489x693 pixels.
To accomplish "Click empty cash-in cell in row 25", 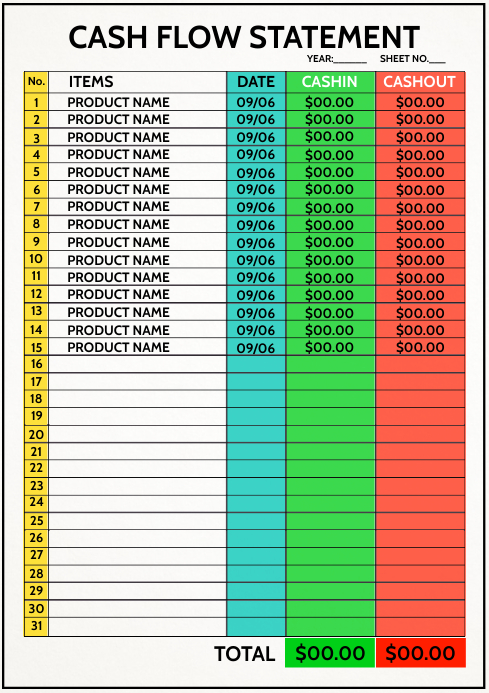I will click(x=331, y=521).
